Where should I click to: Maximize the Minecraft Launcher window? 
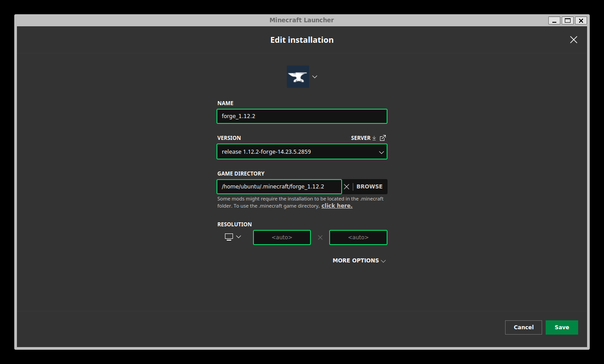(567, 20)
